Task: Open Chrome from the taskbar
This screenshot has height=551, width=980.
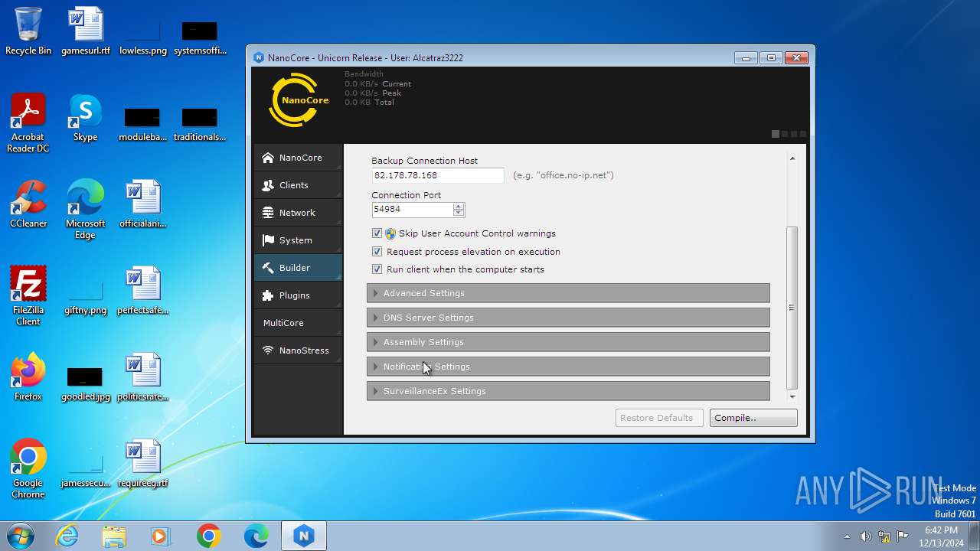Action: coord(208,536)
